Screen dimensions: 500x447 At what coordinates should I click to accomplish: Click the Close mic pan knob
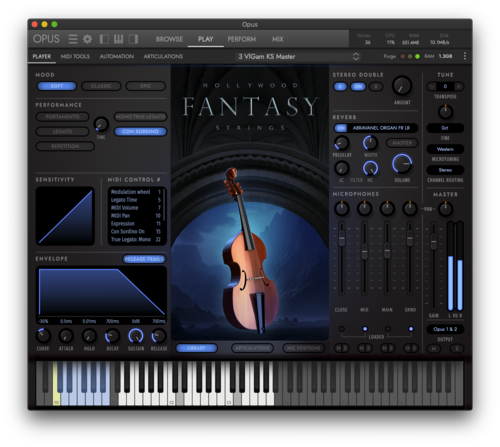click(x=342, y=208)
